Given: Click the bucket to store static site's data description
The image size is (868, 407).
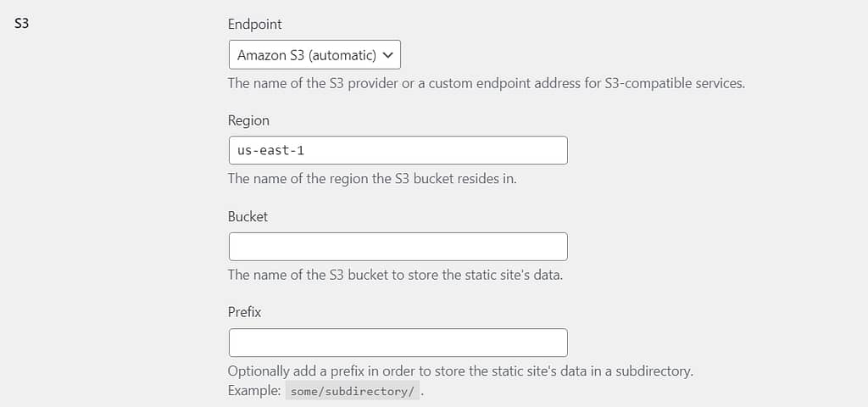Looking at the screenshot, I should coord(395,276).
